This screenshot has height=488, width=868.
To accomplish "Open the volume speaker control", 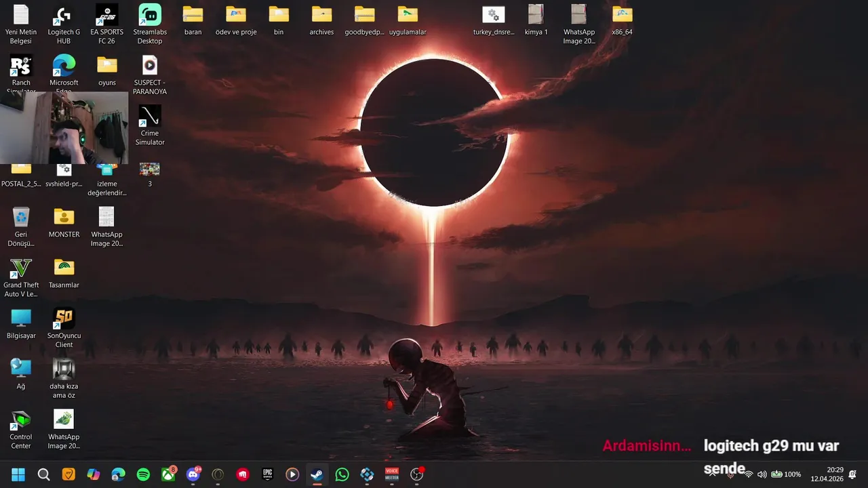I will (x=762, y=474).
